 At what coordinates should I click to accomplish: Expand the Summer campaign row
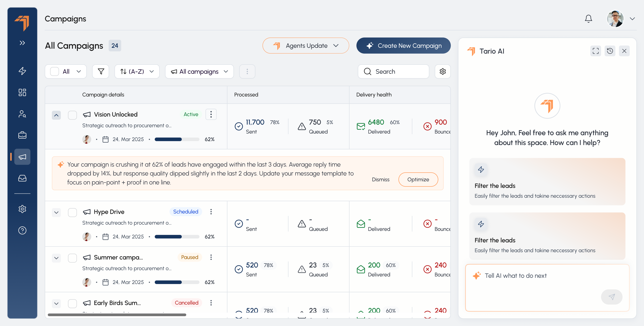[x=56, y=258]
